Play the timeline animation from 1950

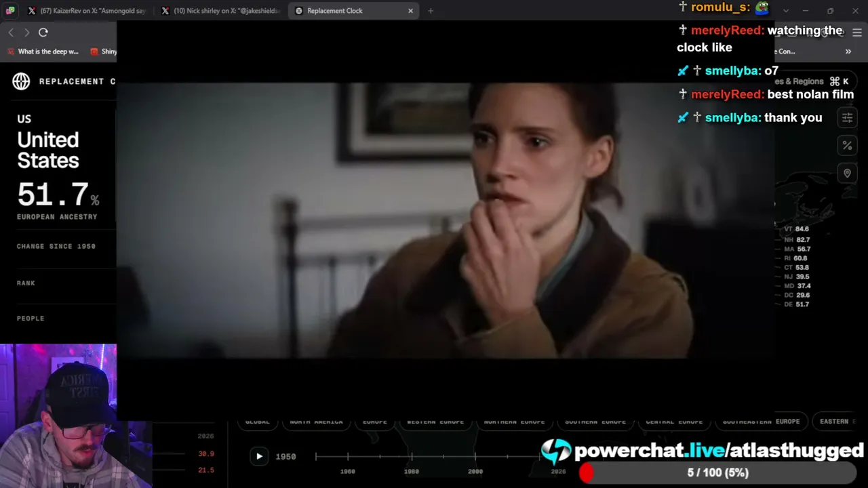tap(259, 457)
